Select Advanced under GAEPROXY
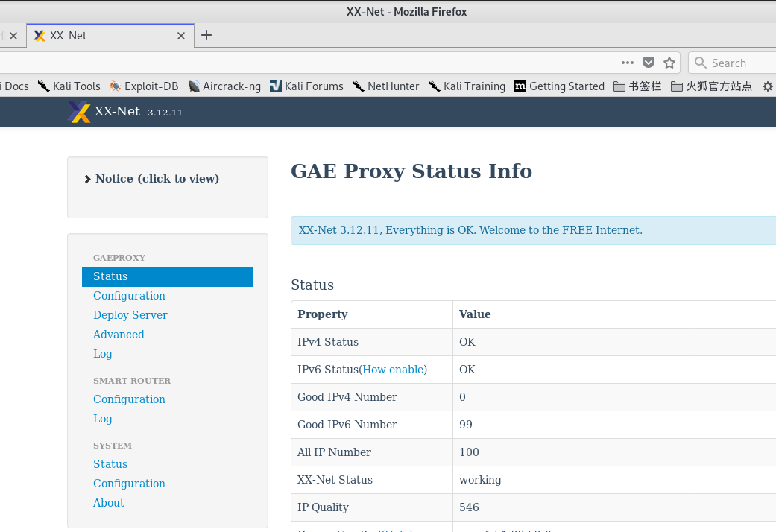 pyautogui.click(x=119, y=334)
